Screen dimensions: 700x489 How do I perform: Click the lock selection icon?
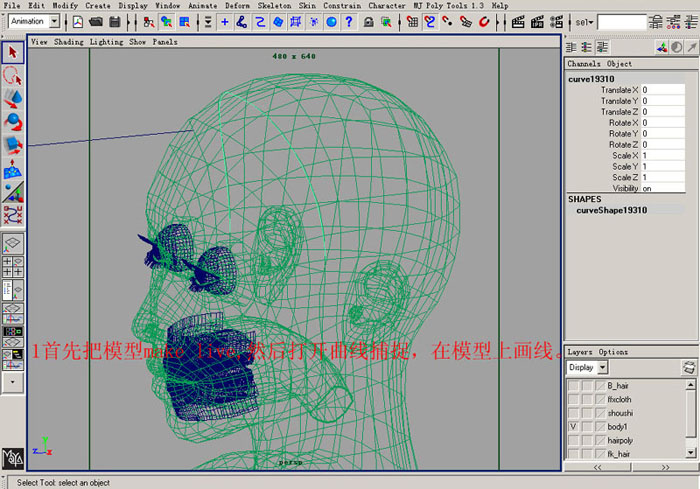tap(368, 22)
